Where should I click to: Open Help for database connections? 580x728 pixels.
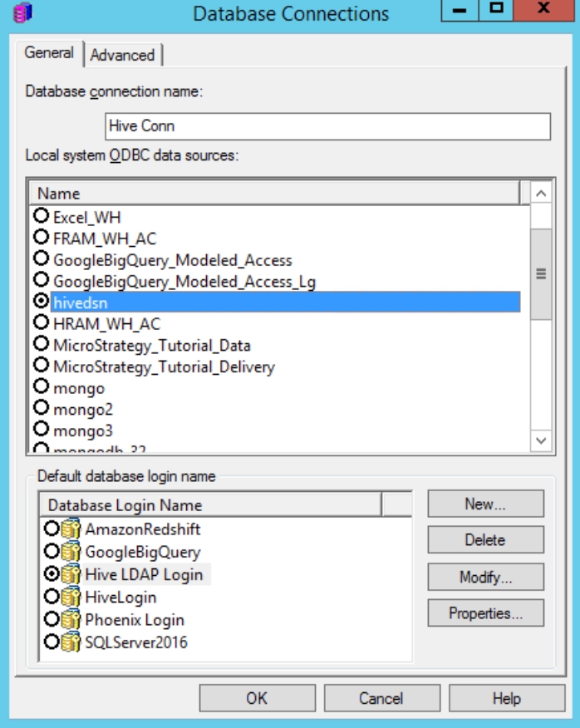coord(507,698)
